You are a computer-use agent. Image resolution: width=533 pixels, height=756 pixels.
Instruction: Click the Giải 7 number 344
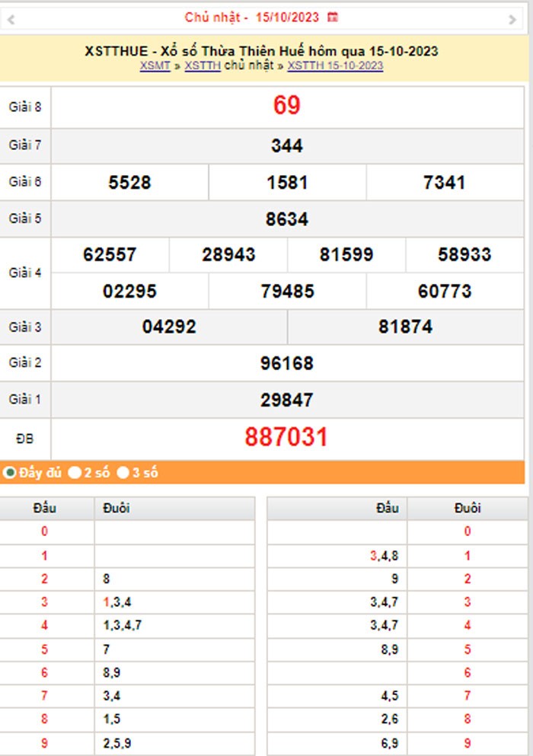pos(287,145)
